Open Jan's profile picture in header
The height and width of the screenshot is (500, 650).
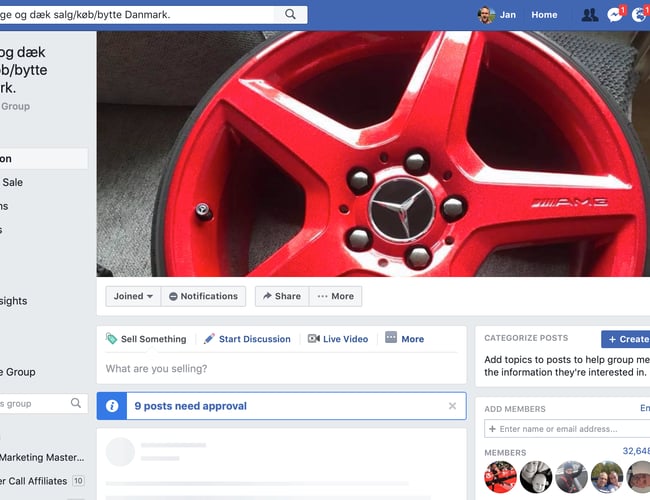486,15
